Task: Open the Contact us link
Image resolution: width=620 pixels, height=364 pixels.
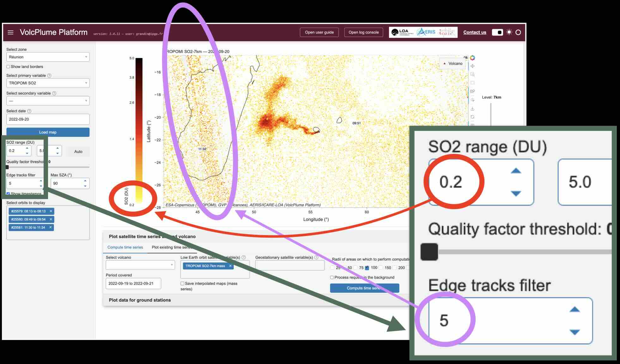Action: click(475, 32)
